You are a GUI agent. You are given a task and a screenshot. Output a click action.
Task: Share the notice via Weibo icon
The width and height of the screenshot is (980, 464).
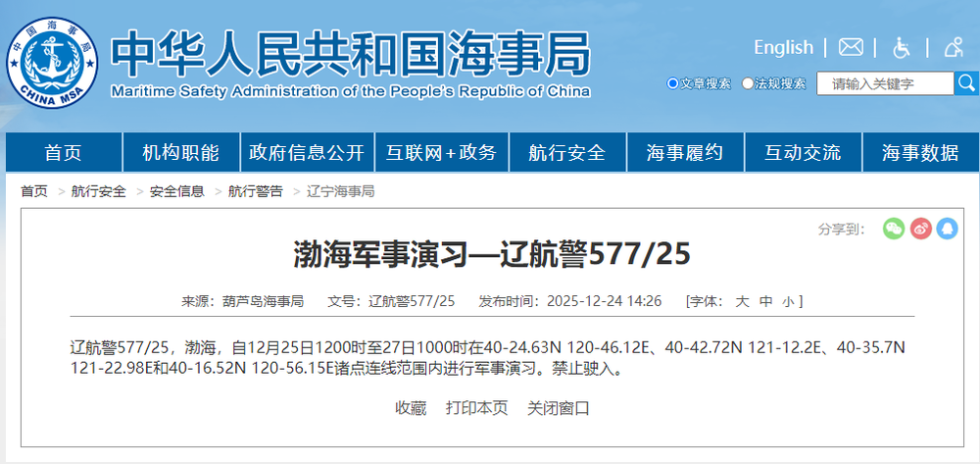920,229
